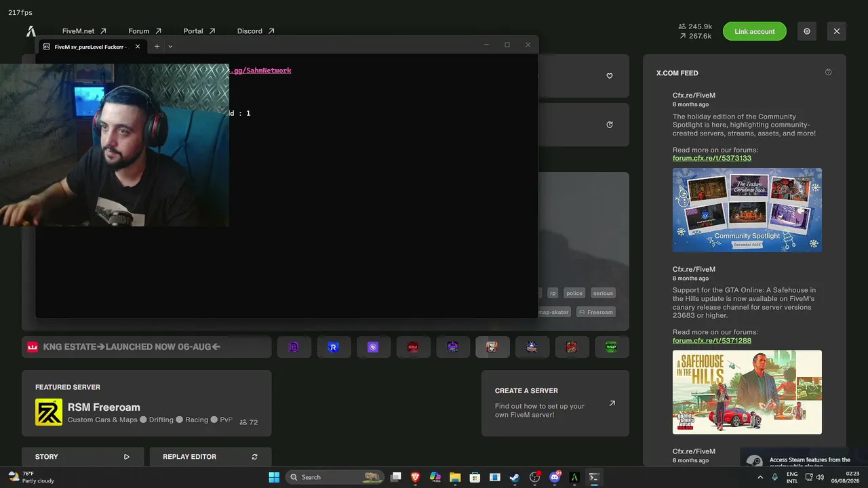Close the FiveM sv_pureLevel terminal tab
Viewport: 868px width, 488px height.
(138, 46)
